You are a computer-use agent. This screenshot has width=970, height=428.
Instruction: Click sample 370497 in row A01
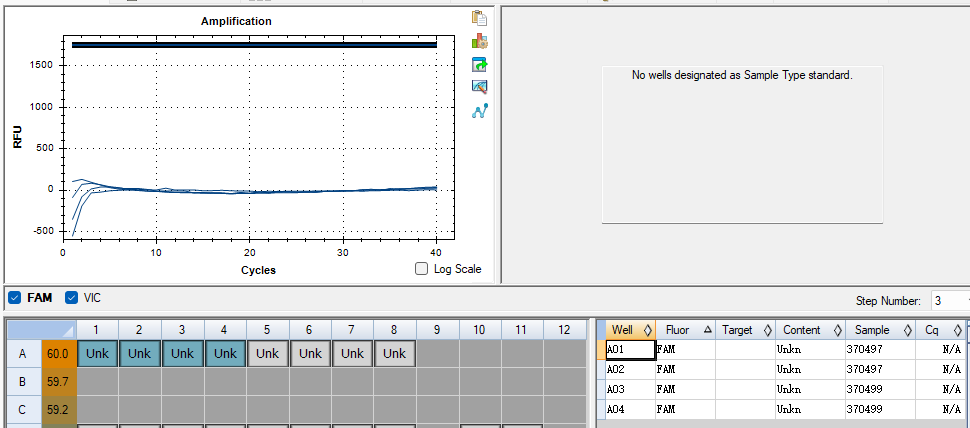click(x=880, y=349)
